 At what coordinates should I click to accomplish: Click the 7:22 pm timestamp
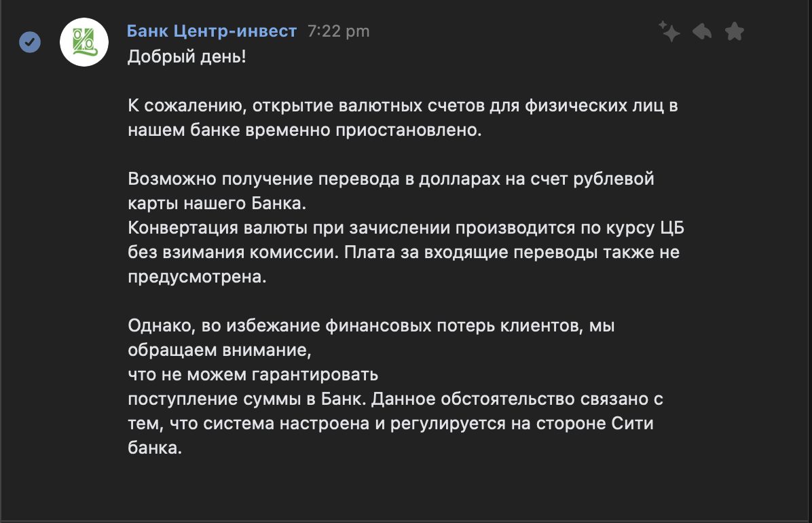[339, 32]
